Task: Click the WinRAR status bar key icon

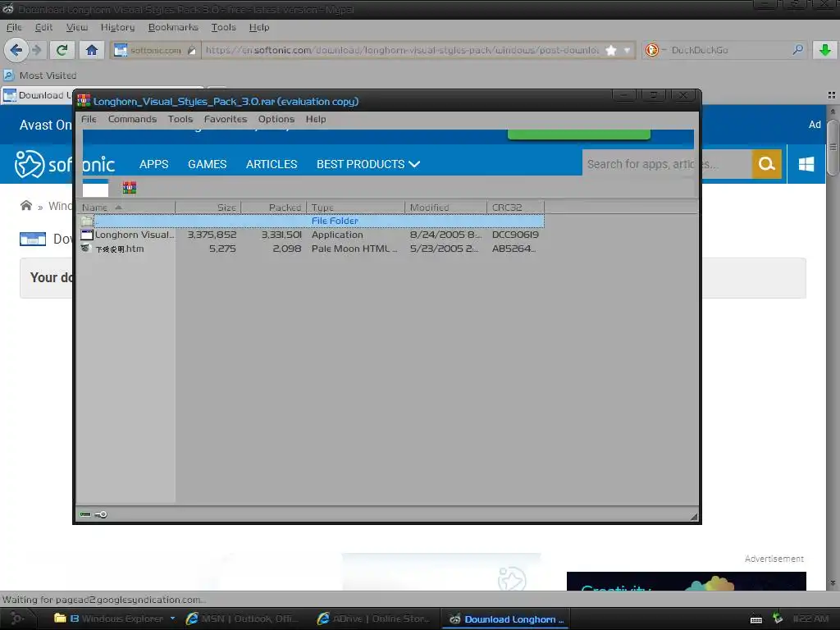Action: click(101, 515)
